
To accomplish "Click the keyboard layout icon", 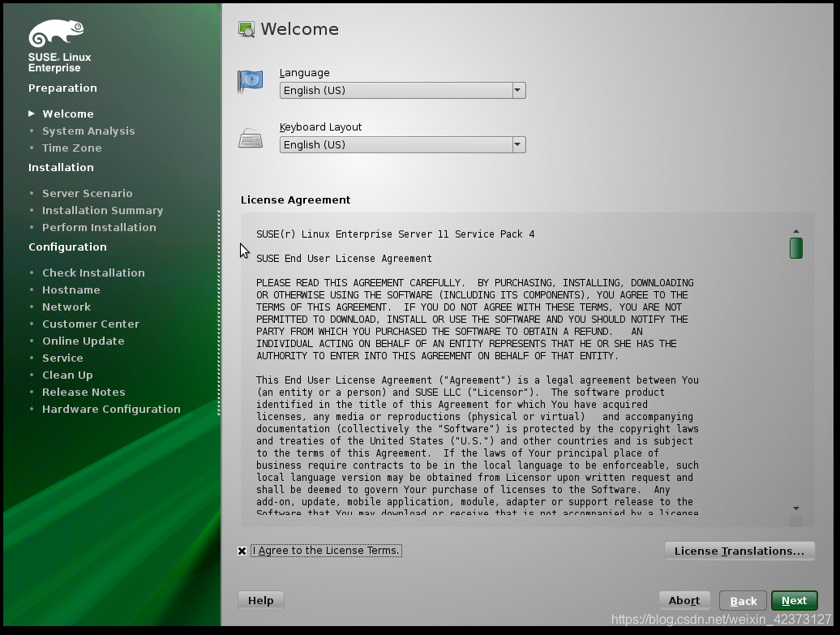I will click(x=251, y=138).
